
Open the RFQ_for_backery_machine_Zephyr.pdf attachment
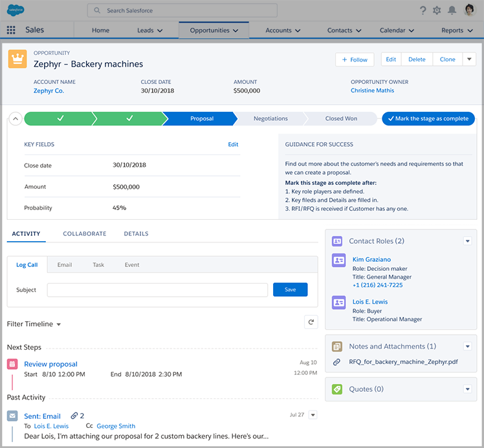click(403, 362)
